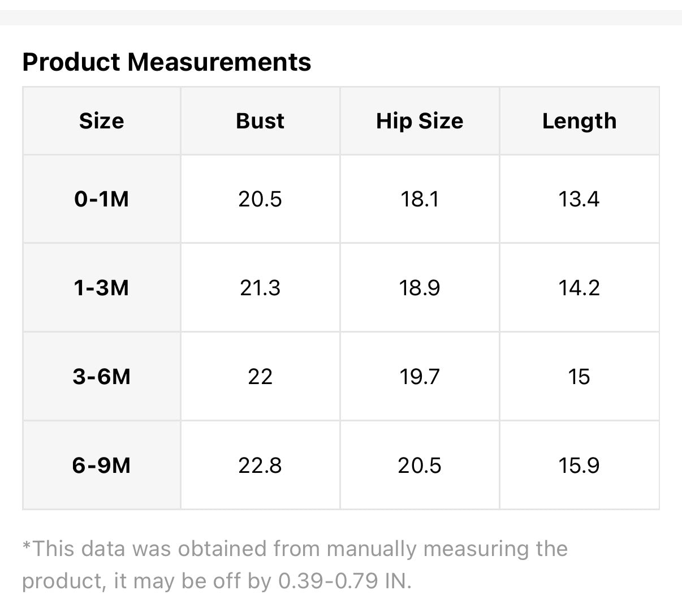
Task: Click the 0-1M bust value 20.5
Action: pos(260,199)
